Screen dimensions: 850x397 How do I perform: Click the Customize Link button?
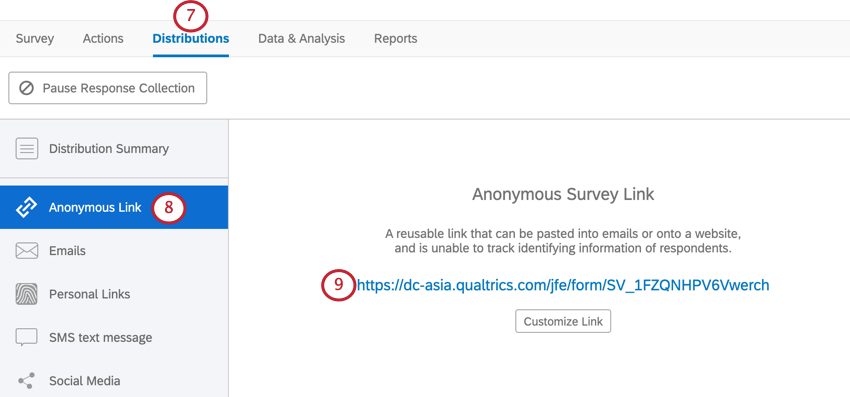click(x=563, y=321)
